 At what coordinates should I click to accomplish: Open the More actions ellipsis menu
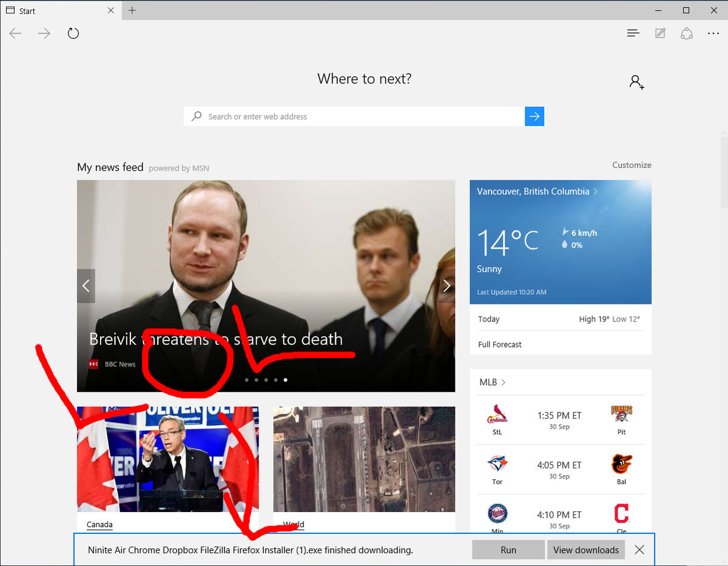713,33
